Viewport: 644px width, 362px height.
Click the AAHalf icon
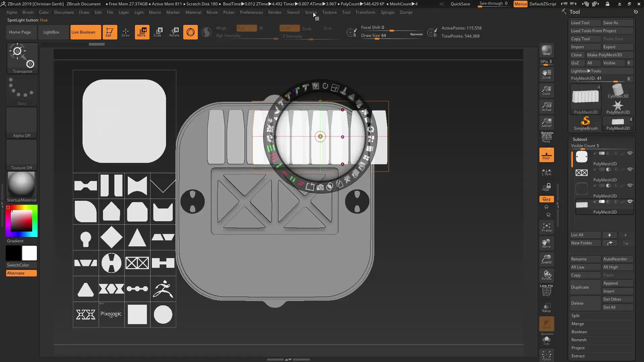pos(546,123)
